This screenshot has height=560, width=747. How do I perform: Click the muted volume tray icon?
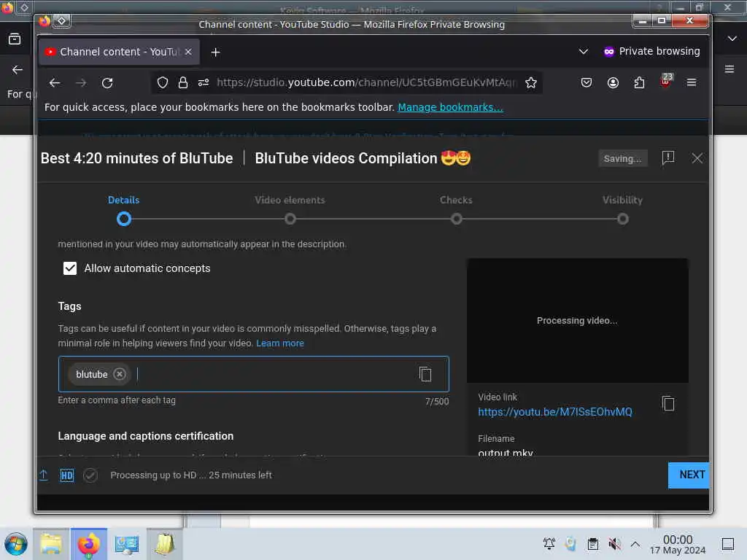(x=614, y=544)
